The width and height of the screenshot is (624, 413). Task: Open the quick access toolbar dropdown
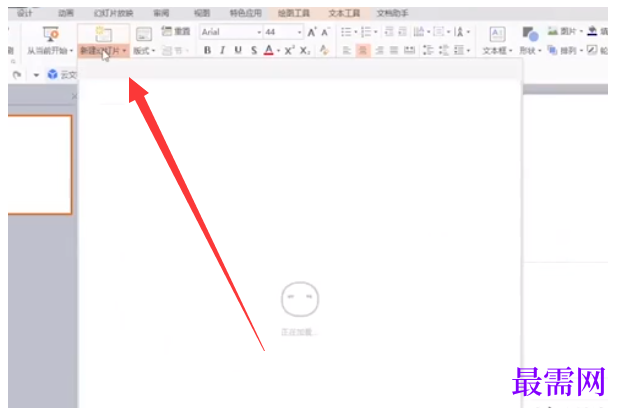36,75
